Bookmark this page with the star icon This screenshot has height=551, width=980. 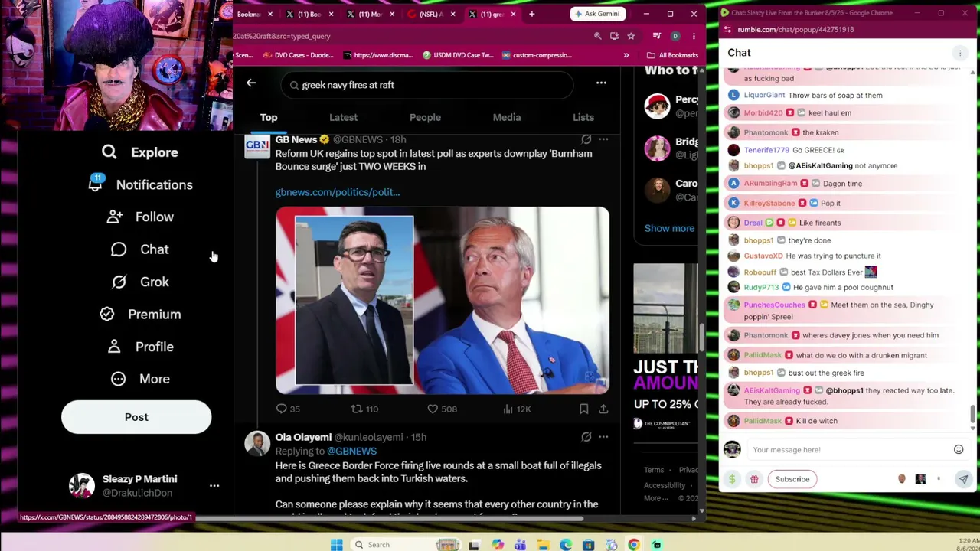(x=631, y=36)
